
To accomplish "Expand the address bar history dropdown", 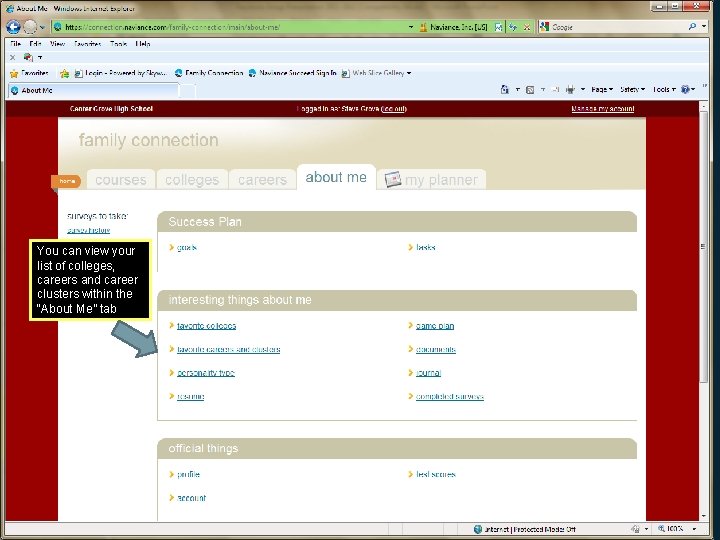I will click(x=411, y=27).
